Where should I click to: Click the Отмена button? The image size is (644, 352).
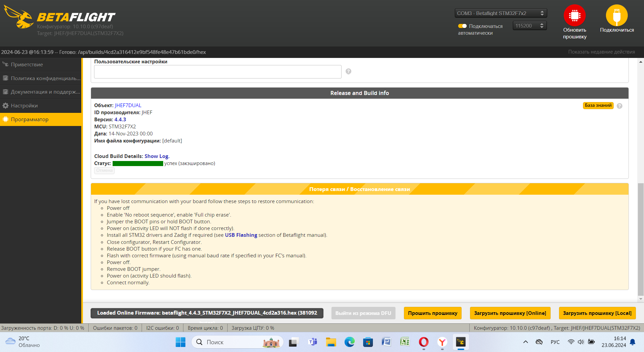tap(104, 170)
